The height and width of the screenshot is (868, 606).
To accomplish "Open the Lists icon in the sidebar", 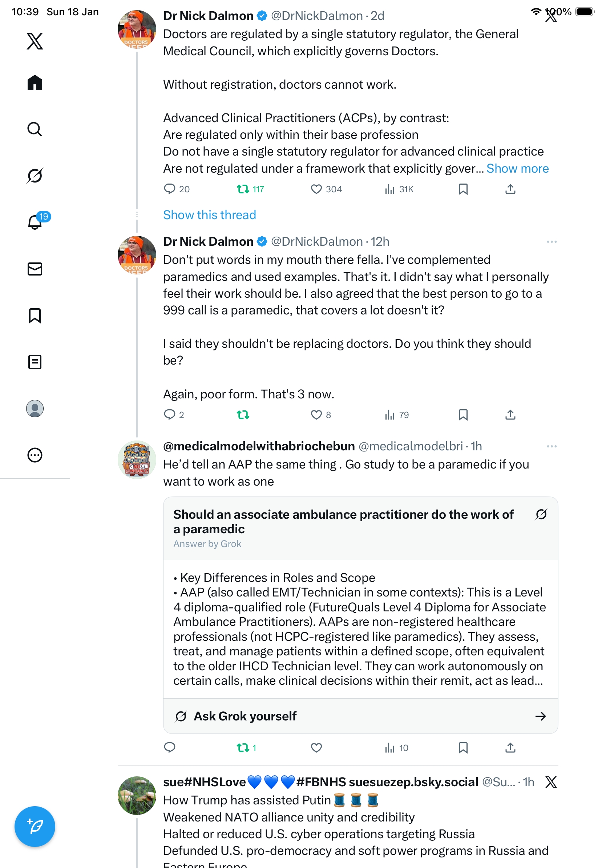I will [x=35, y=362].
